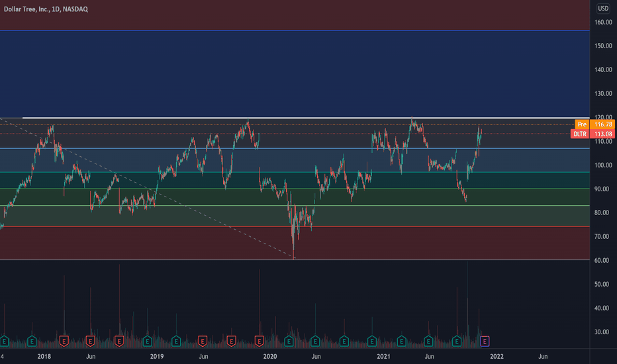Select the white horizontal line at 120
617x364 pixels.
[x=306, y=118]
